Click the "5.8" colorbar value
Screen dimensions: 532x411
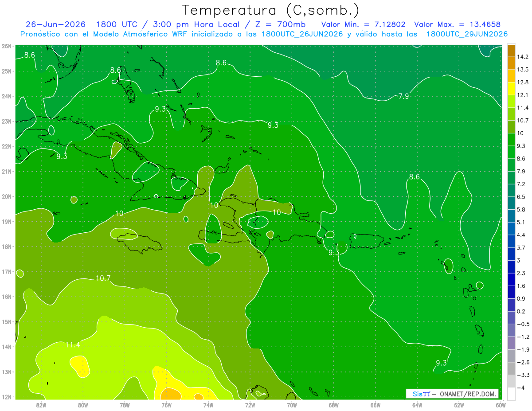pyautogui.click(x=521, y=209)
